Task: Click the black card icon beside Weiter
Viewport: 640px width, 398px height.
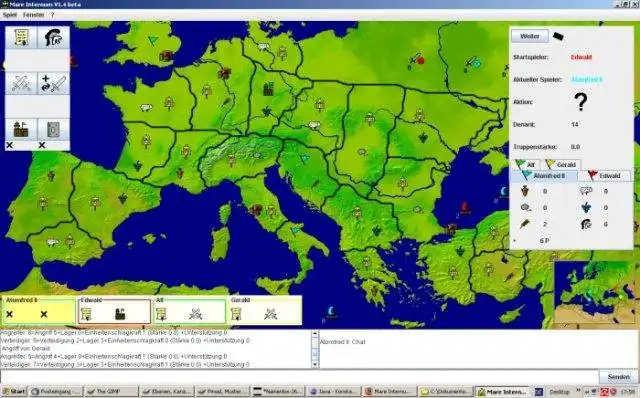Action: 558,36
